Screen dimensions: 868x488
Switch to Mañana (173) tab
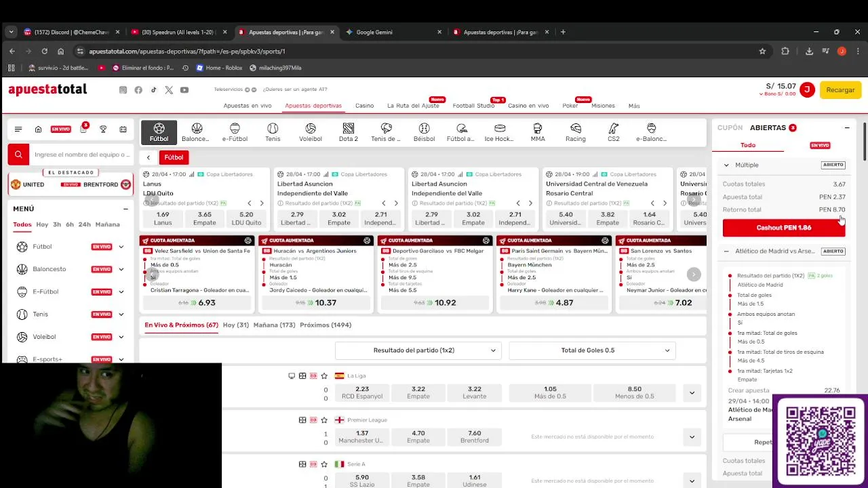click(x=274, y=325)
